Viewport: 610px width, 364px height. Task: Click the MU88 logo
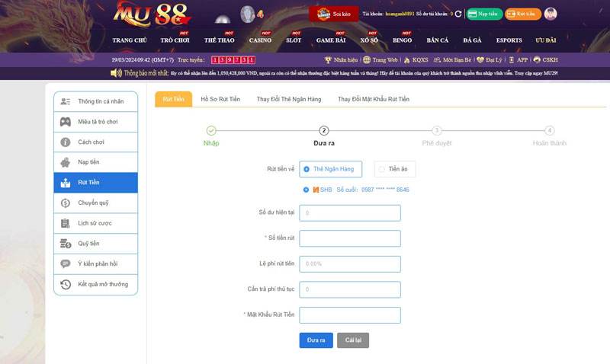[x=152, y=14]
